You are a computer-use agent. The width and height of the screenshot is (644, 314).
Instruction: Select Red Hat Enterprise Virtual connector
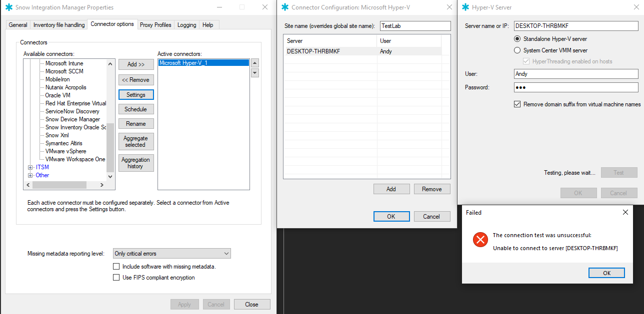(76, 103)
